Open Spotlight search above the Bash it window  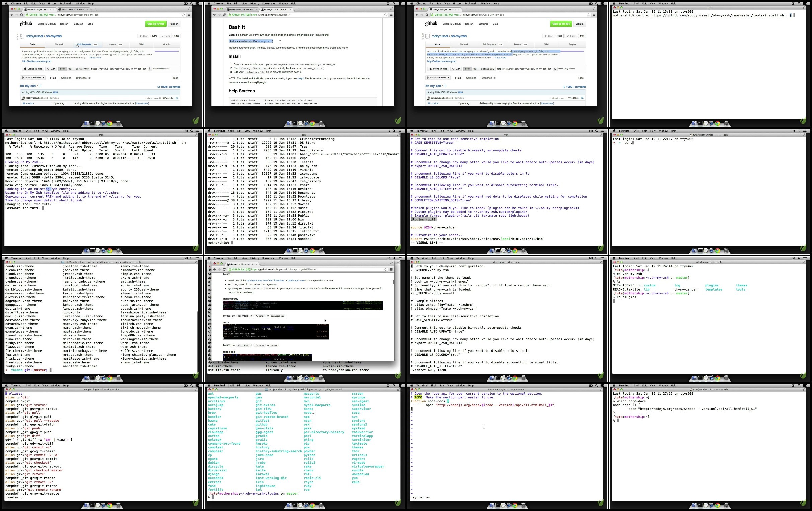[x=394, y=4]
